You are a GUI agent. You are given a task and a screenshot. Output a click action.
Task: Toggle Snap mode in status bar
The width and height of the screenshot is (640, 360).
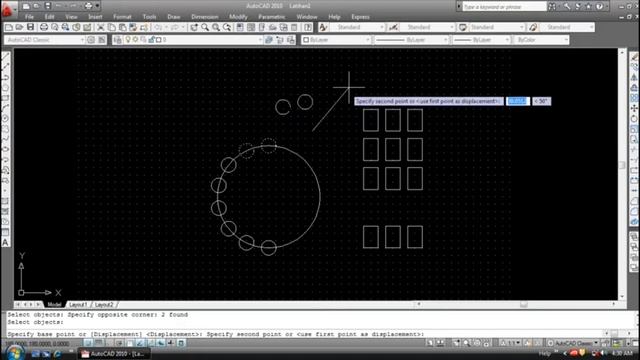(x=88, y=343)
